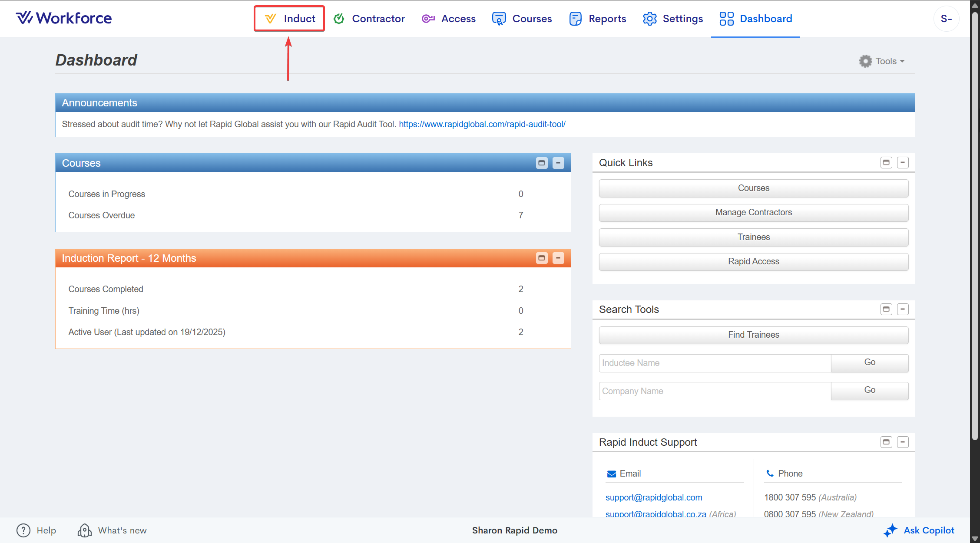Open the rapid-audit-tool hyperlink
Screen dimensions: 980x543
[x=482, y=124]
